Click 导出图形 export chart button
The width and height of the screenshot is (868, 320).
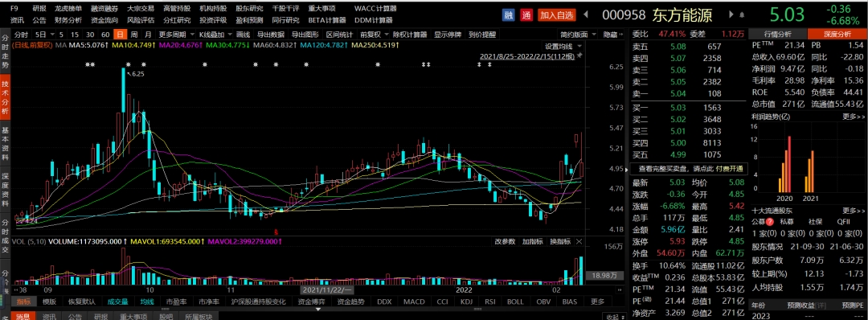pos(305,35)
